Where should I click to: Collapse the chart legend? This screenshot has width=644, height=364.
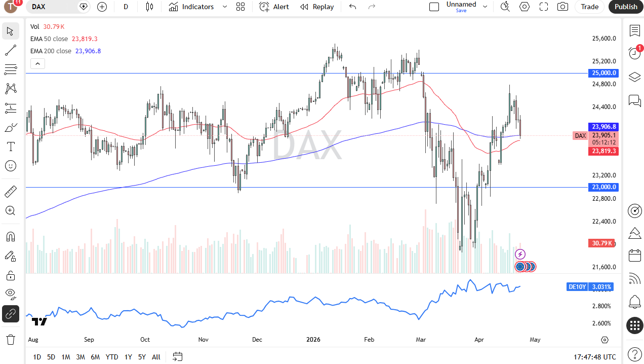37,63
